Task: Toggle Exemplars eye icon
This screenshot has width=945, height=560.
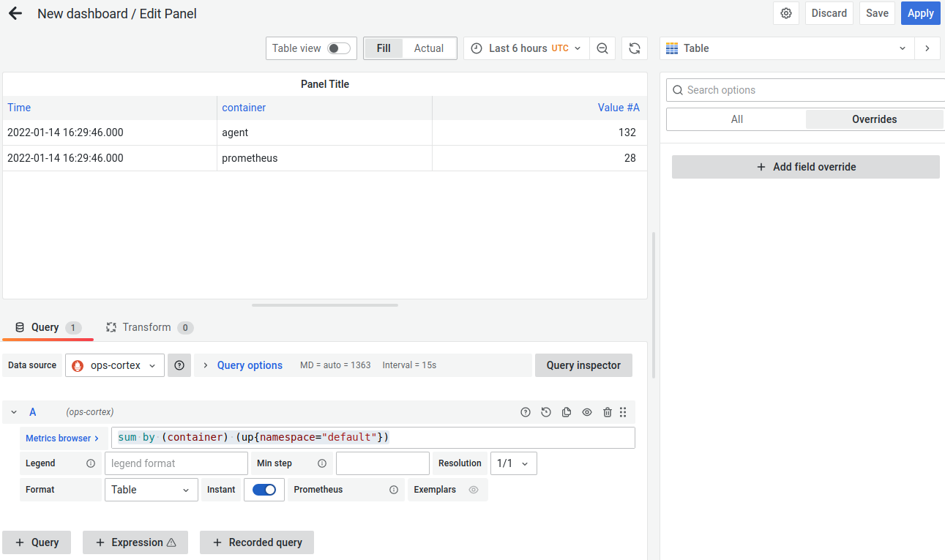Action: (x=474, y=490)
